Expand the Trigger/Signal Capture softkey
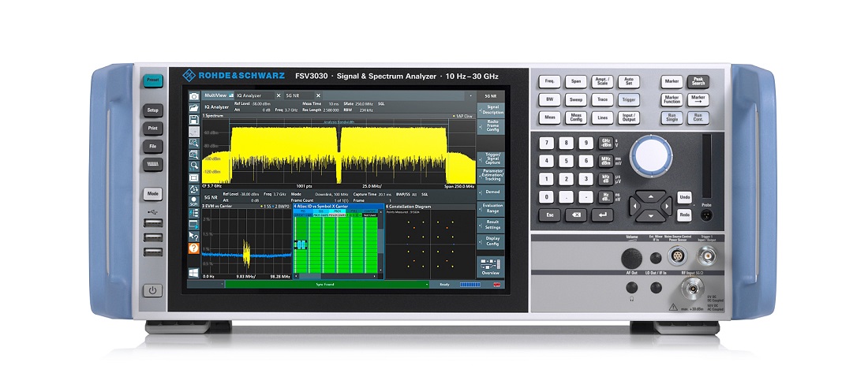This screenshot has width=868, height=388. tap(490, 159)
